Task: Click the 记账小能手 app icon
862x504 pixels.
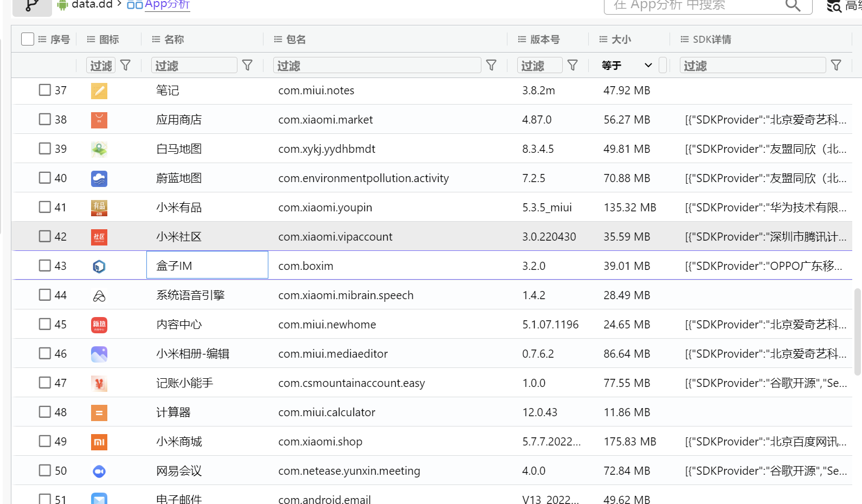Action: (99, 383)
